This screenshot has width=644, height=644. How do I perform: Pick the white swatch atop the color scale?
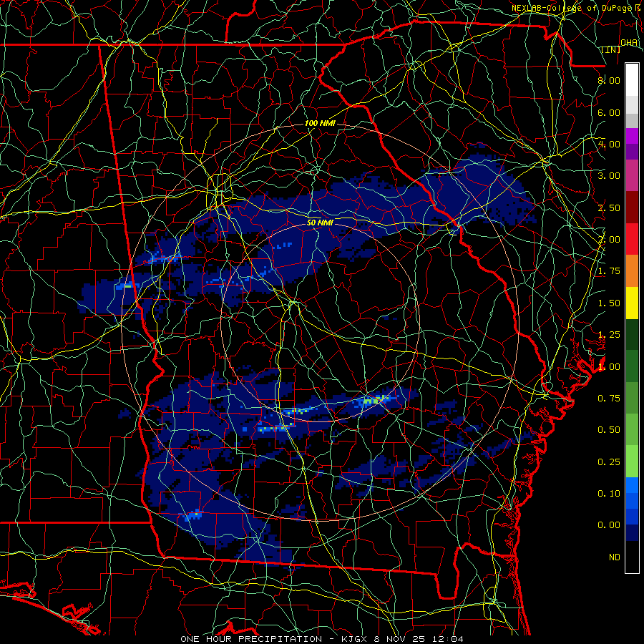(x=632, y=80)
